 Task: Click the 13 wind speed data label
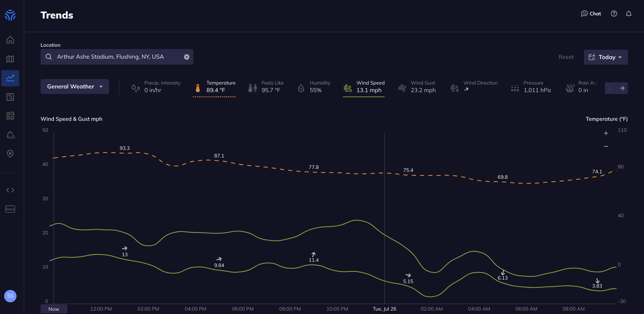[125, 255]
